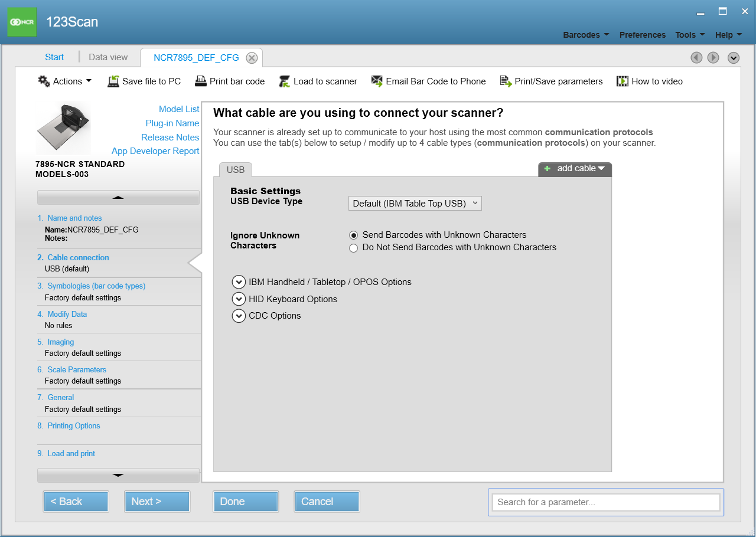This screenshot has width=756, height=537.
Task: Click the Done button
Action: click(245, 502)
